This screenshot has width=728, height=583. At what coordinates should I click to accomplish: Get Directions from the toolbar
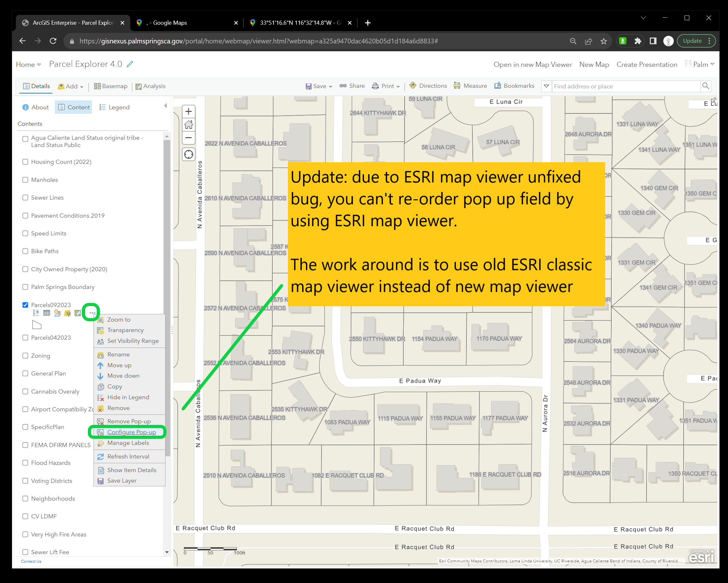pos(428,86)
